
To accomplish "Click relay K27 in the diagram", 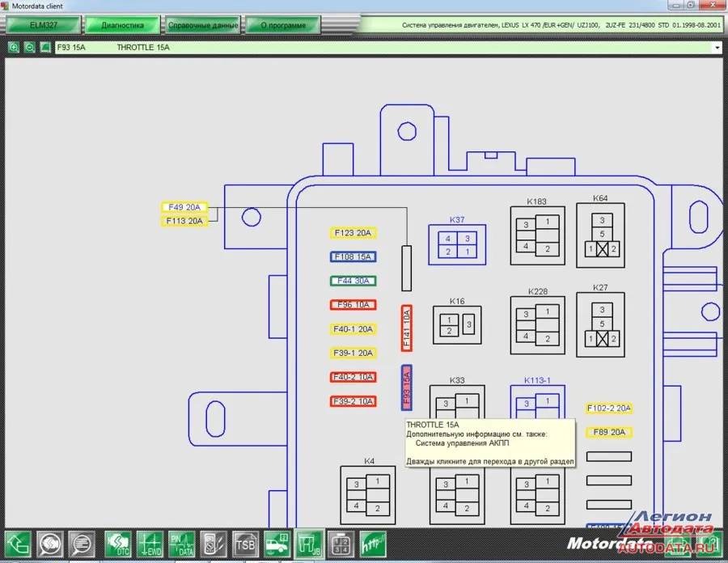I will (600, 325).
